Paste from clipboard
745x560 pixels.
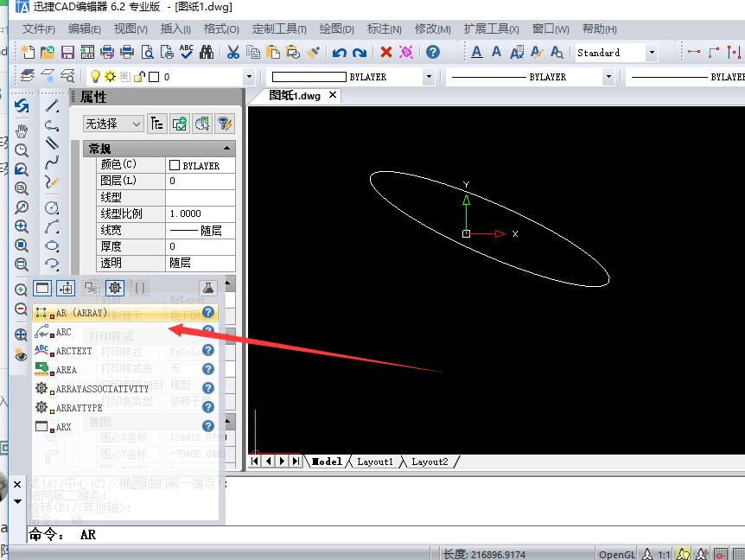pos(273,52)
